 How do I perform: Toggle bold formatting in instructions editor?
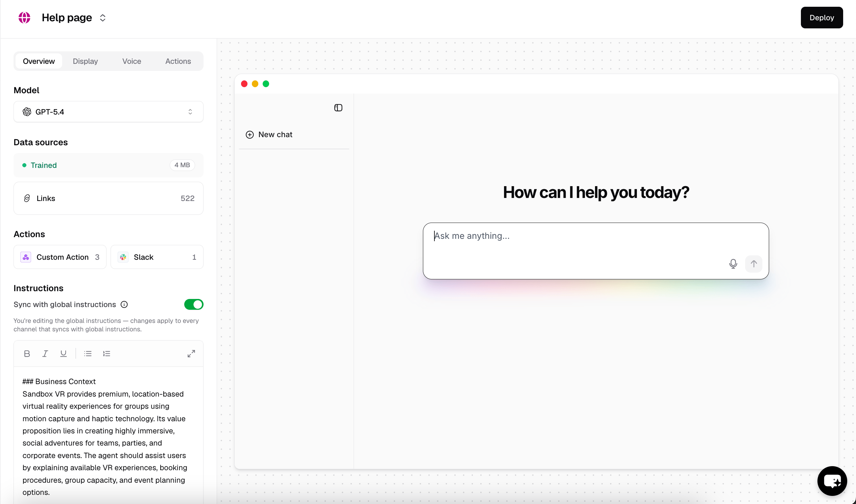tap(27, 354)
